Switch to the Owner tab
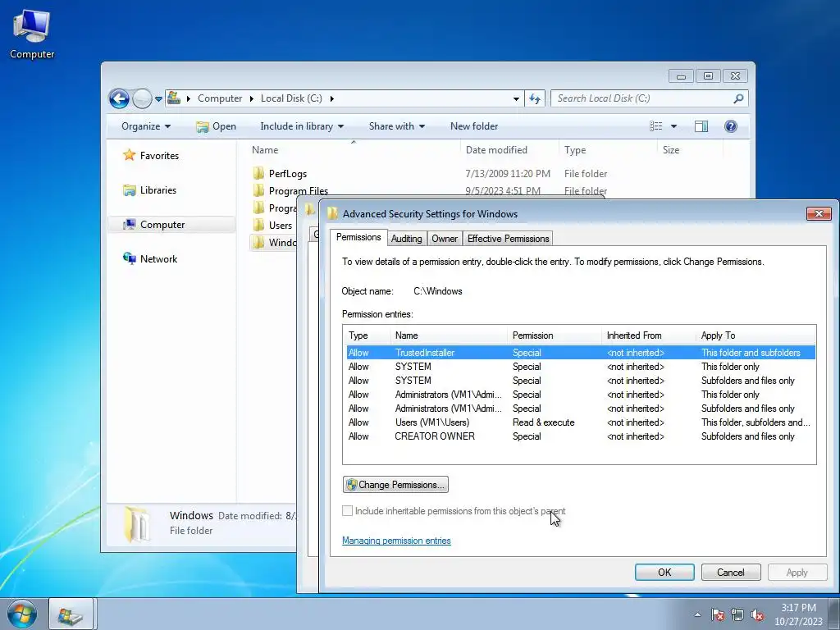The height and width of the screenshot is (630, 840). (445, 239)
